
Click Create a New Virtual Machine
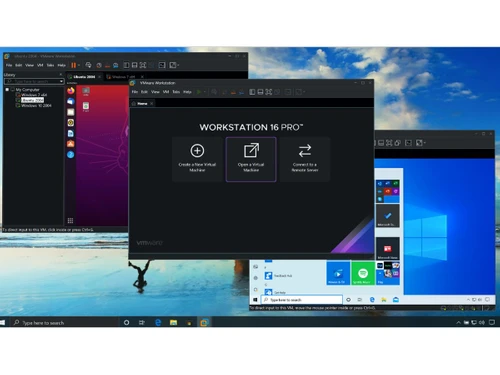point(197,159)
